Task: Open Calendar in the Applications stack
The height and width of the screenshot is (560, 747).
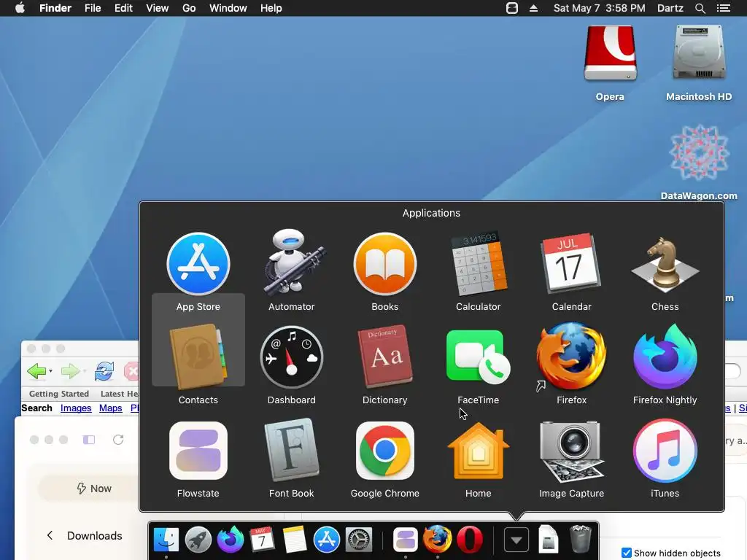Action: (x=570, y=262)
